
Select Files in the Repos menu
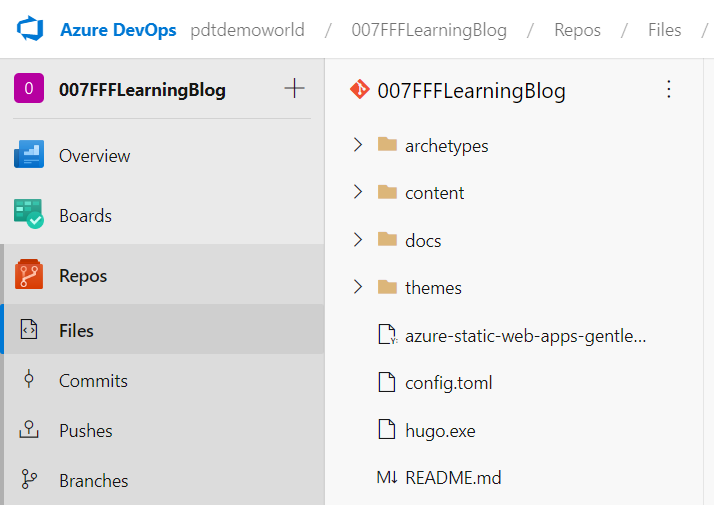click(76, 330)
